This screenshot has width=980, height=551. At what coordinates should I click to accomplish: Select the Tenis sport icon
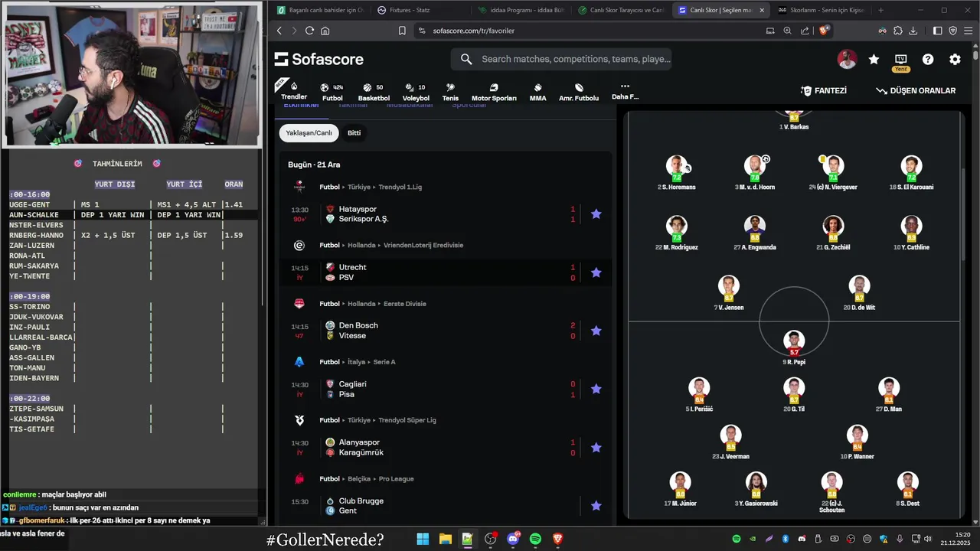450,93
